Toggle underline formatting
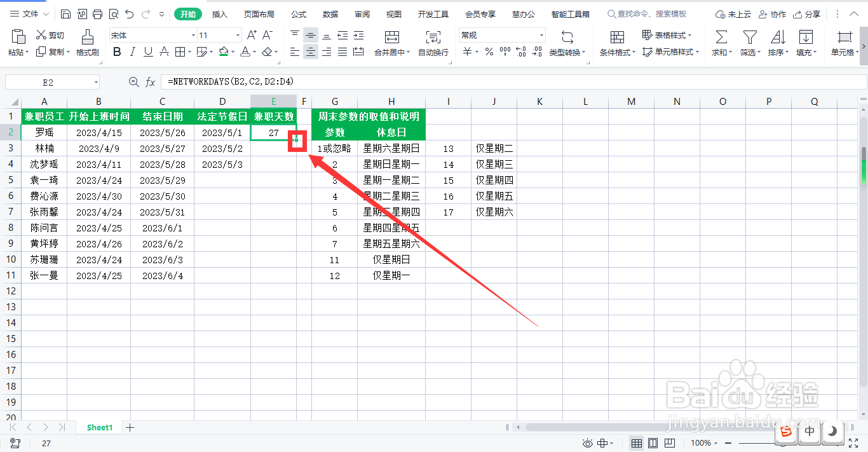This screenshot has height=452, width=868. [x=148, y=52]
